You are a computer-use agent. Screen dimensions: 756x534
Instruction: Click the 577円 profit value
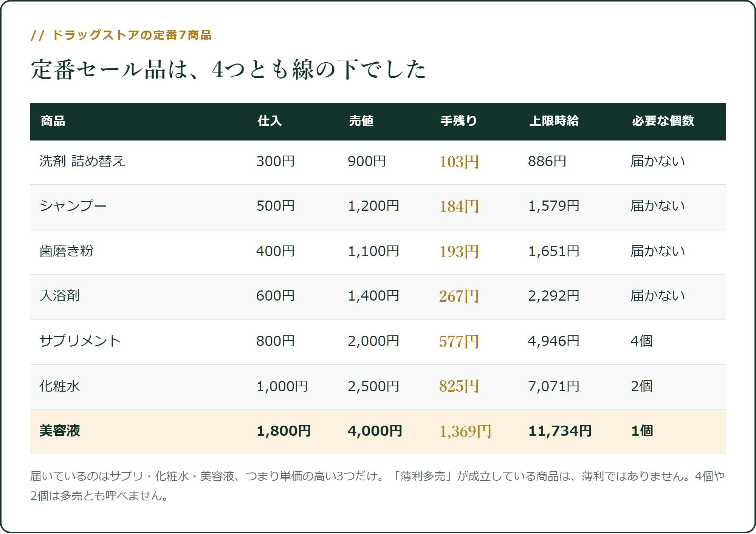coord(459,341)
